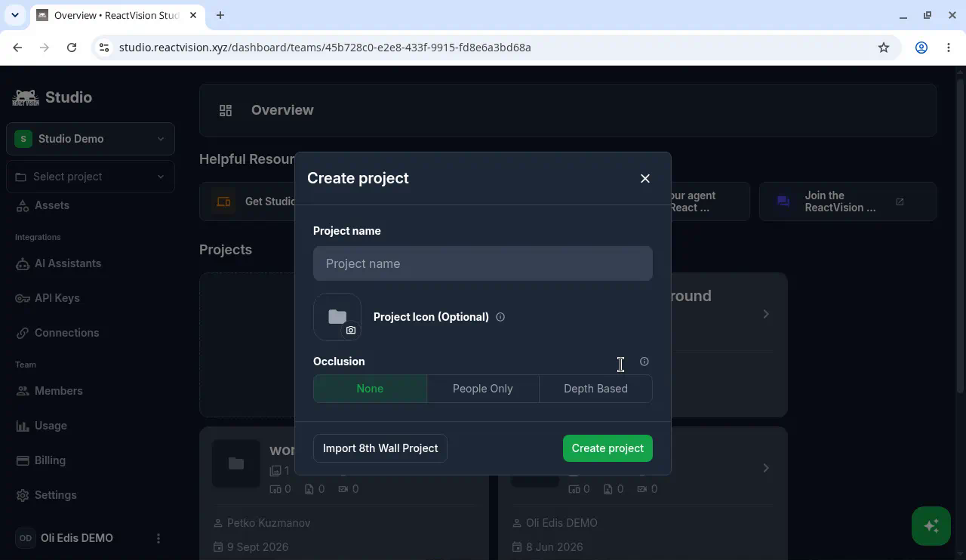Open Join the ReactVision external link

pyautogui.click(x=848, y=202)
